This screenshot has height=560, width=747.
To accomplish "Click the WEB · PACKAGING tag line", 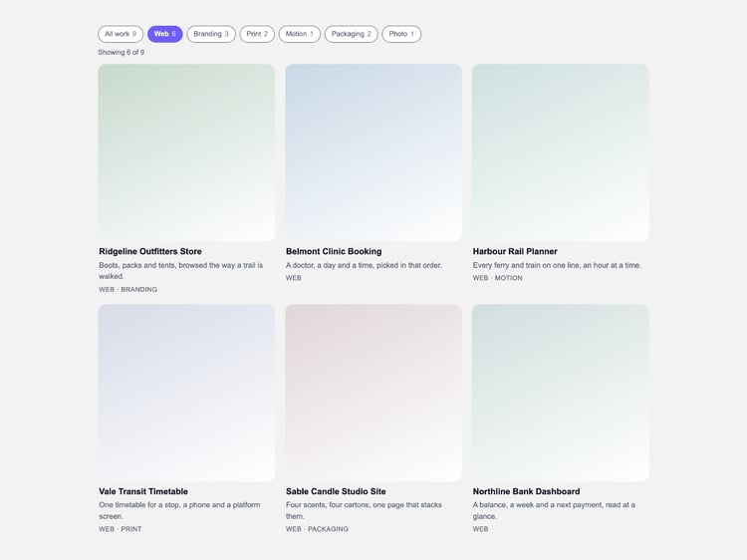I will (317, 529).
